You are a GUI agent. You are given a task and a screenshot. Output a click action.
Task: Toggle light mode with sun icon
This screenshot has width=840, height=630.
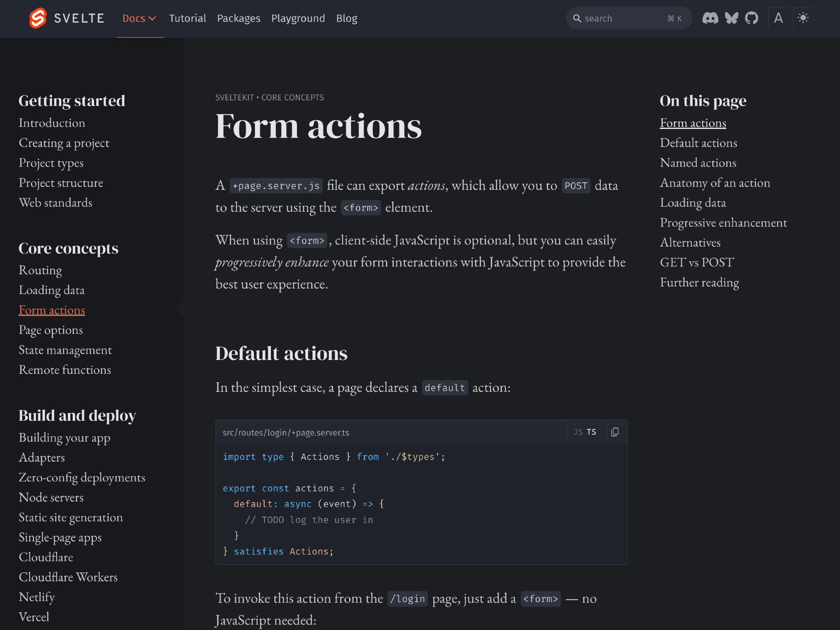click(x=803, y=18)
